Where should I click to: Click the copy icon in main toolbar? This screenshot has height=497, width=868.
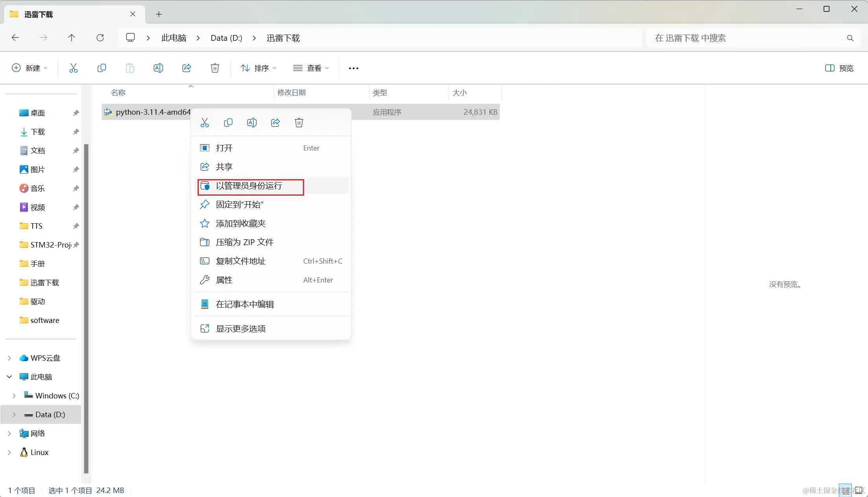[101, 68]
